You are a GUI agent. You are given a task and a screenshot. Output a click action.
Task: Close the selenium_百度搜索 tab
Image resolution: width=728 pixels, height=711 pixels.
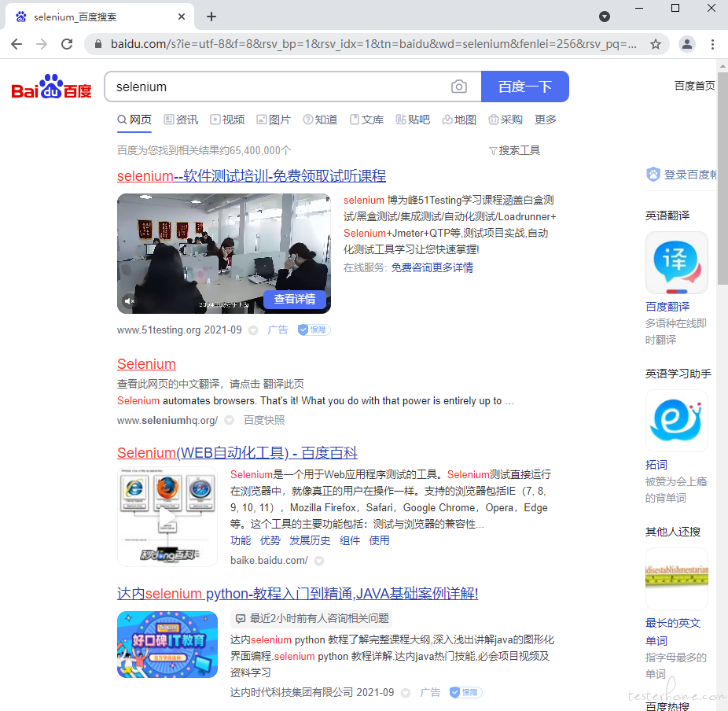click(182, 17)
